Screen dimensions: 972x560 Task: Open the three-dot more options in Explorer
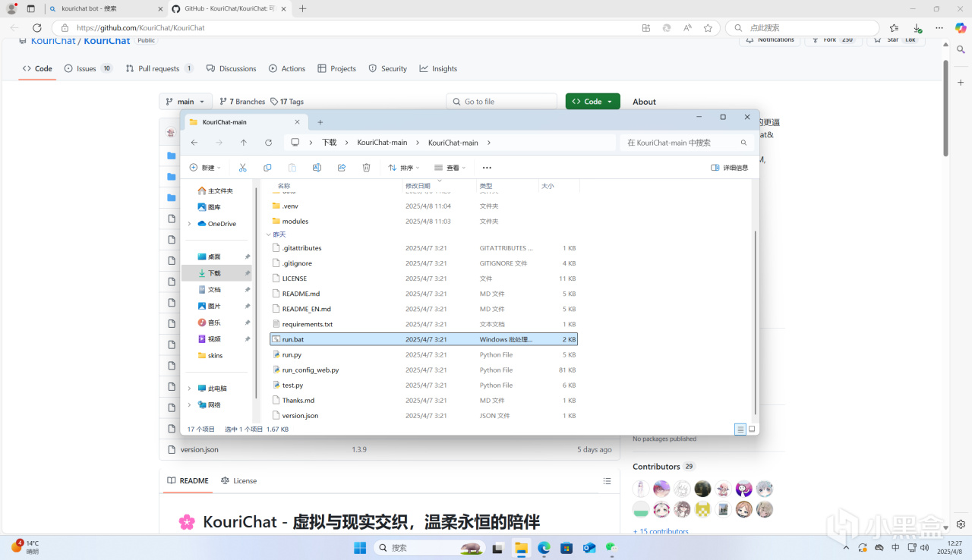click(x=487, y=168)
